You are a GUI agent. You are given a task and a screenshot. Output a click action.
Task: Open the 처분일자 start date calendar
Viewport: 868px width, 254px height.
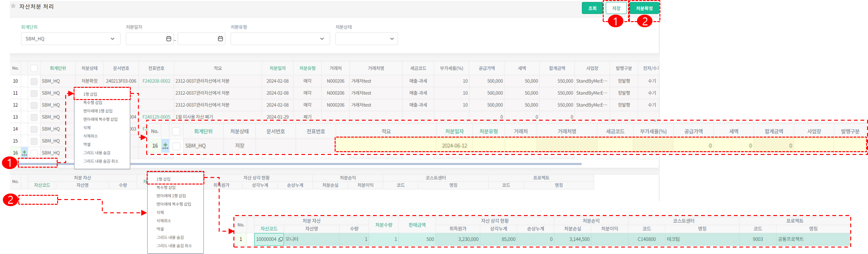(169, 39)
